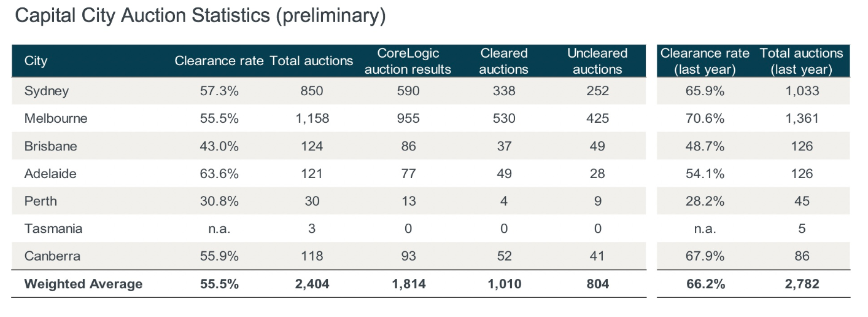Select CoreLogic auction results header
Screen dimensions: 868x317
coord(408,61)
